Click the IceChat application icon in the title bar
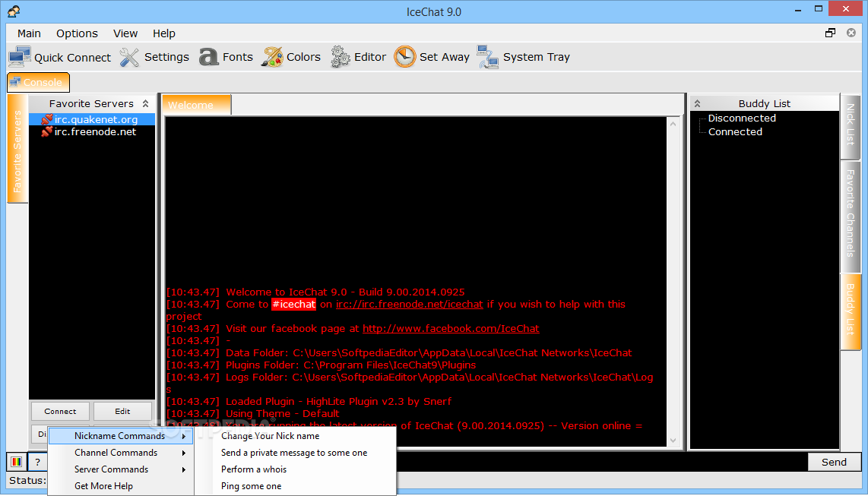This screenshot has width=868, height=496. [x=14, y=11]
